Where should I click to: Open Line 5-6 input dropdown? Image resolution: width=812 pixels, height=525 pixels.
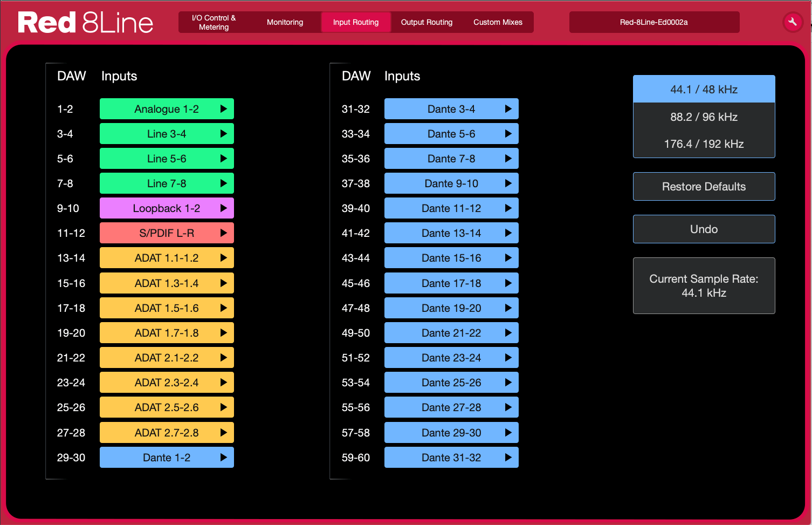pyautogui.click(x=167, y=159)
